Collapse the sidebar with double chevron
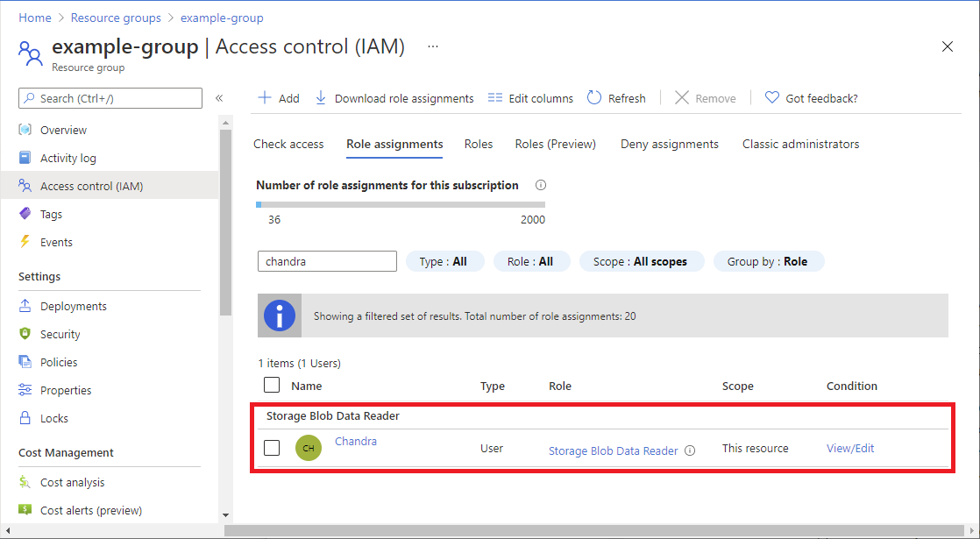Viewport: 980px width, 539px height. pyautogui.click(x=219, y=98)
